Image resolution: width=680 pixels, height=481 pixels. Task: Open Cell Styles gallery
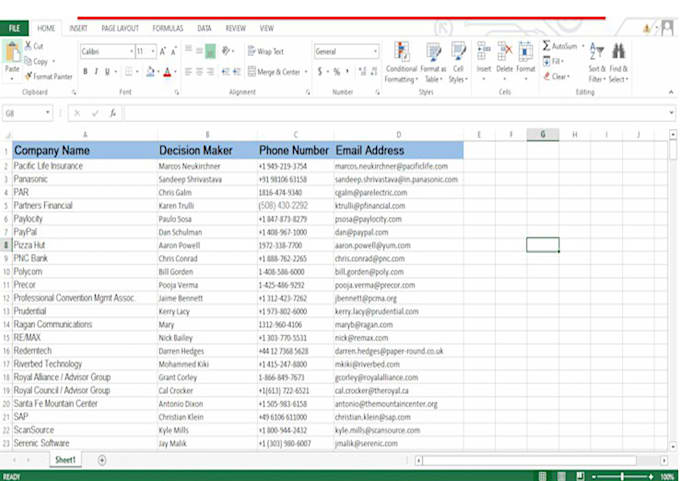click(458, 62)
